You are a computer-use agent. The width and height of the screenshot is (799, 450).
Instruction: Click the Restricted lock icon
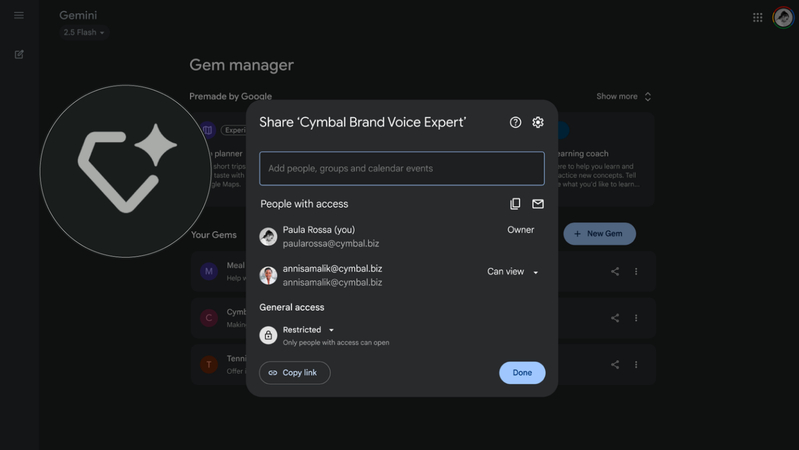point(268,335)
